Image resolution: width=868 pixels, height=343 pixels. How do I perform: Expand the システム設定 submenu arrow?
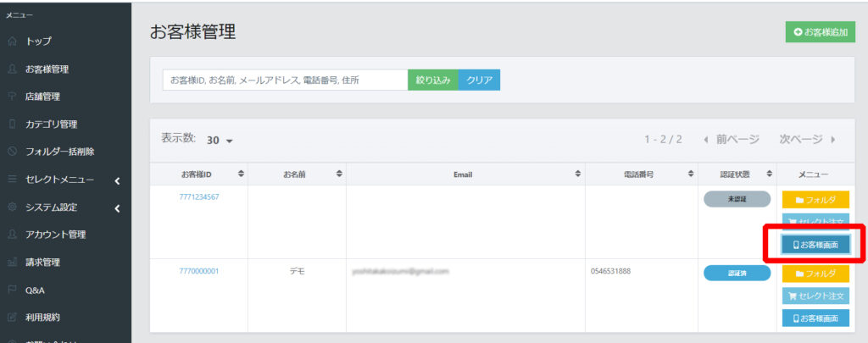click(117, 208)
